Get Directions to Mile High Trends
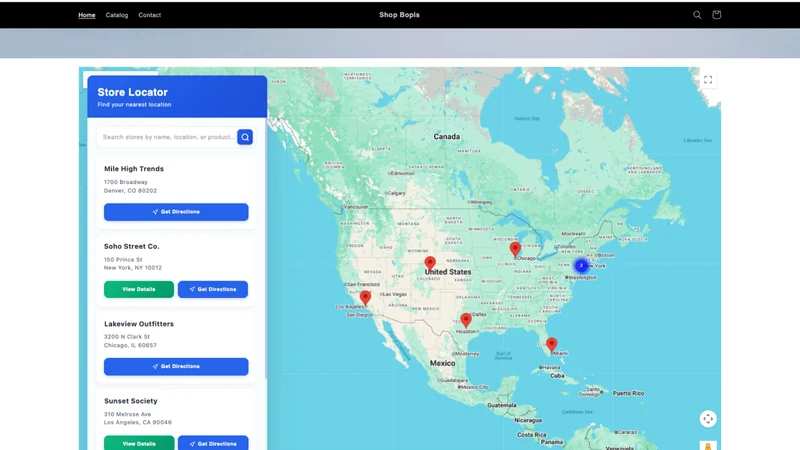 (176, 212)
